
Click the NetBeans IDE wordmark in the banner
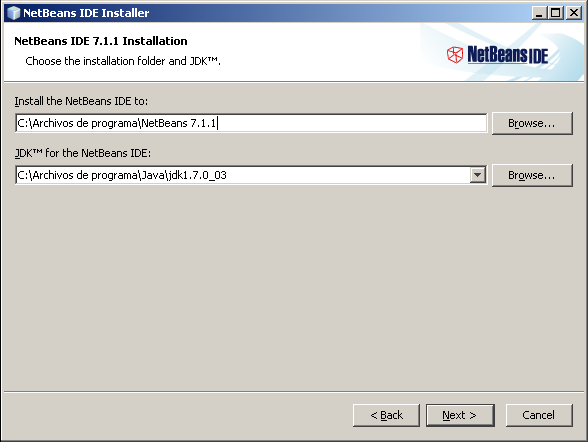tap(508, 55)
